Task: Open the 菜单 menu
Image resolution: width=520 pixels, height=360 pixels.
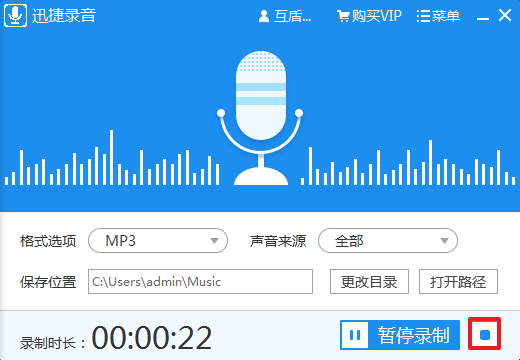Action: click(x=438, y=16)
